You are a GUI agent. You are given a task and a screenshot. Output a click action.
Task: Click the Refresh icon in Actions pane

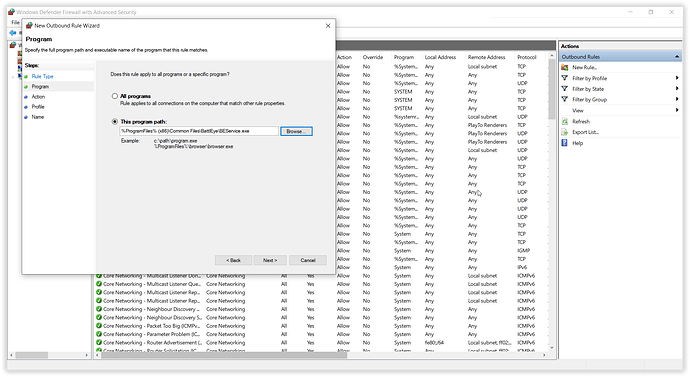tap(565, 121)
